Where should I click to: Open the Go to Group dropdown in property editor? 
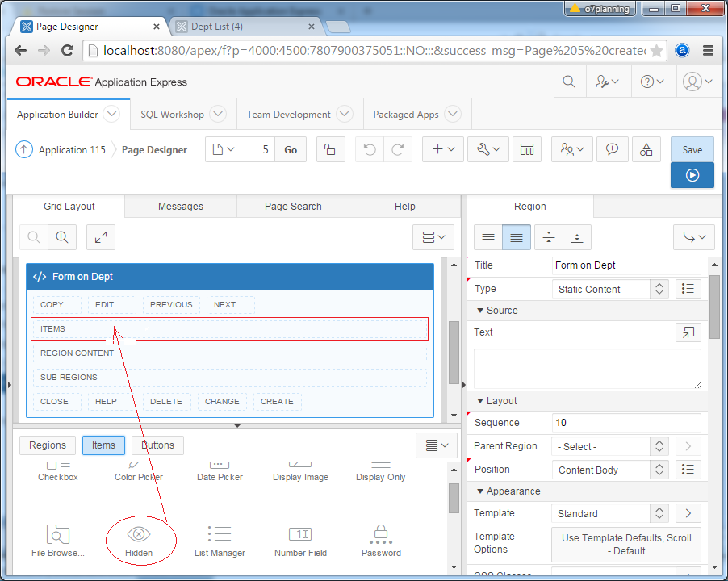click(694, 237)
